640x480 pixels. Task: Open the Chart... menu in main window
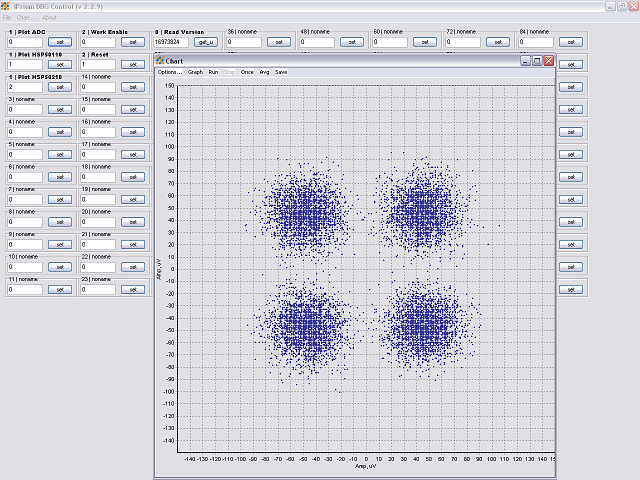[26, 18]
